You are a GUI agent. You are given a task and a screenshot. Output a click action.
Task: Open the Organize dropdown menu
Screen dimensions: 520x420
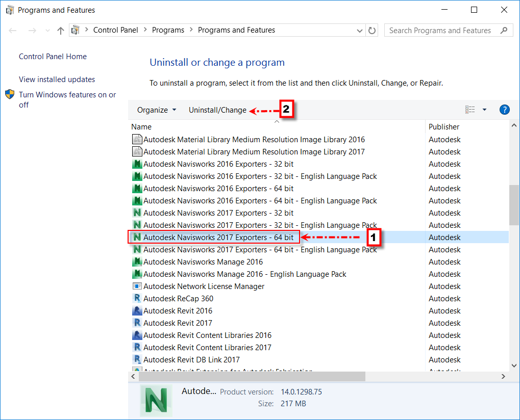156,110
